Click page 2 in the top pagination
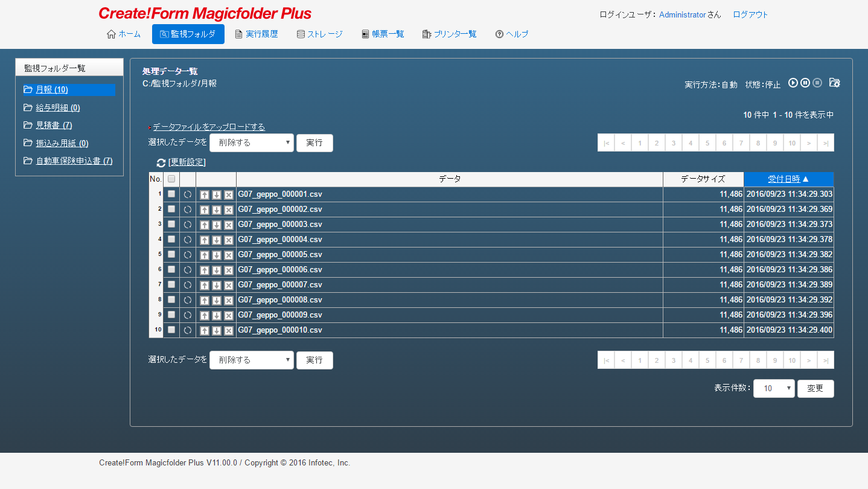The width and height of the screenshot is (868, 489). coord(657,143)
